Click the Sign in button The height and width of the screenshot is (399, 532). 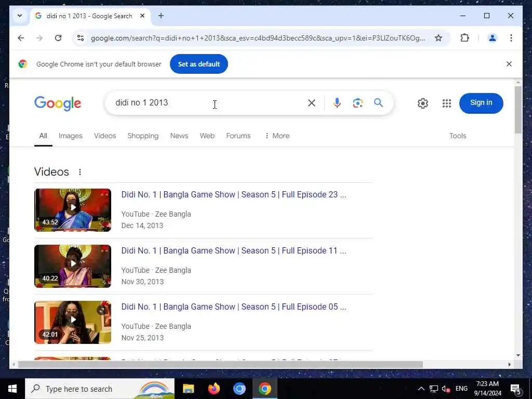[481, 103]
